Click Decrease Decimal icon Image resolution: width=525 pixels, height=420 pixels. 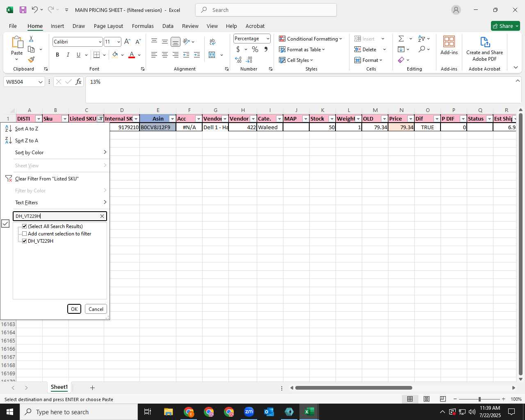pos(249,60)
